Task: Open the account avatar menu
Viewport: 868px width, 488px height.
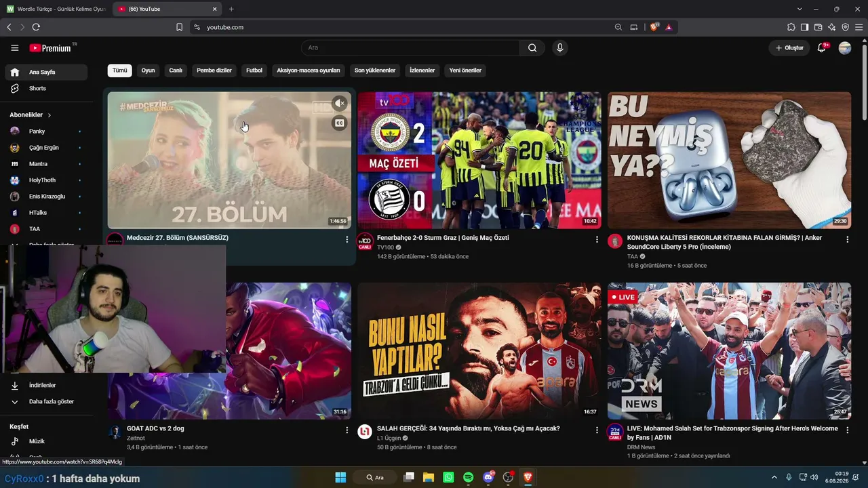Action: coord(844,48)
